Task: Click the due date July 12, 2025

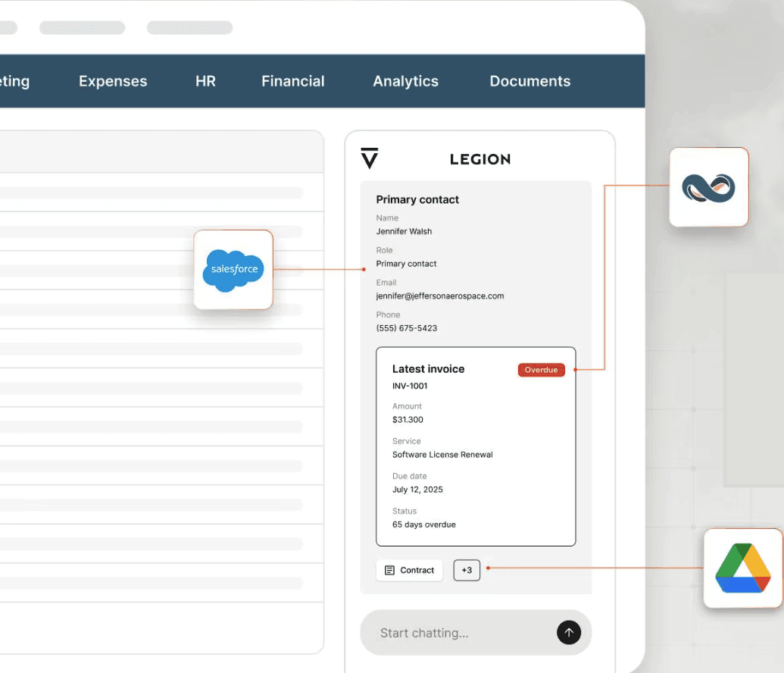Action: tap(417, 490)
